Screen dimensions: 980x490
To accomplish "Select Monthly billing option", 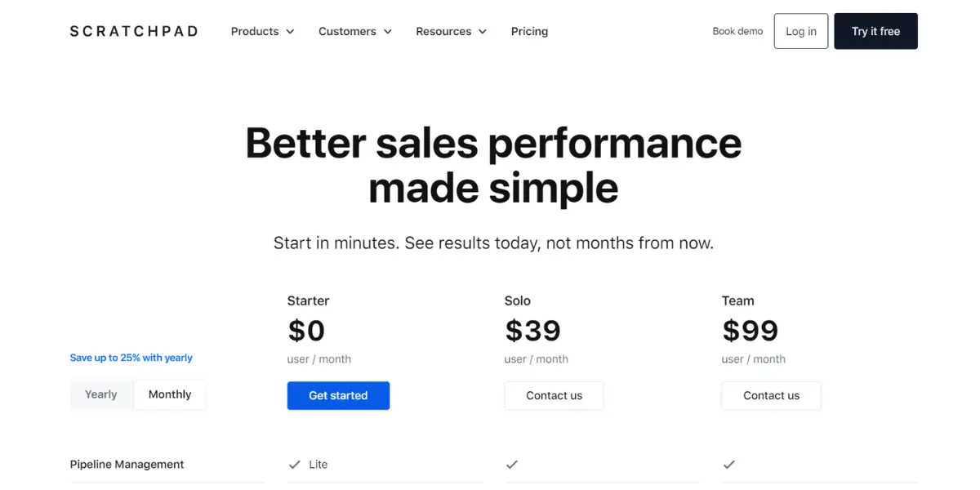I will (x=170, y=394).
